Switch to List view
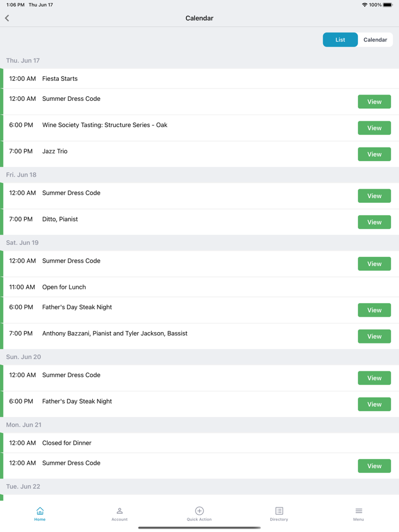 [x=340, y=40]
